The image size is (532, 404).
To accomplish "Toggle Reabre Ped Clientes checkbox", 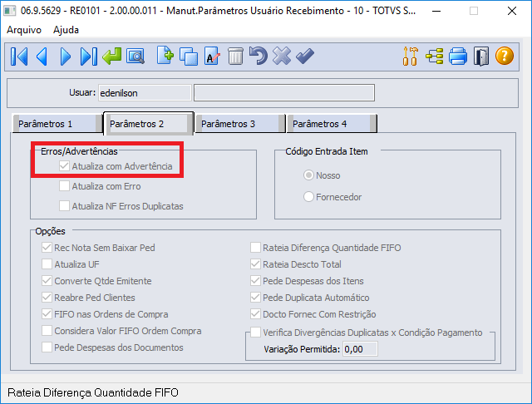I will pos(47,297).
